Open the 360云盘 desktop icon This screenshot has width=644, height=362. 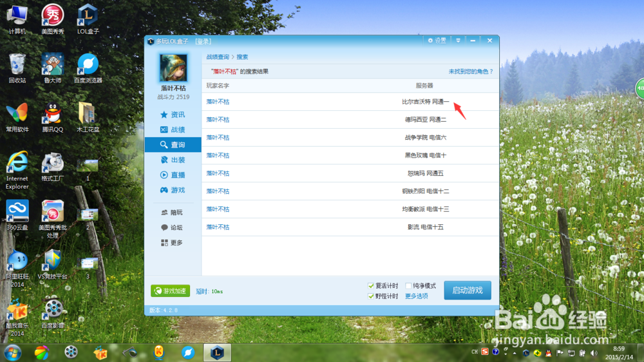point(17,215)
